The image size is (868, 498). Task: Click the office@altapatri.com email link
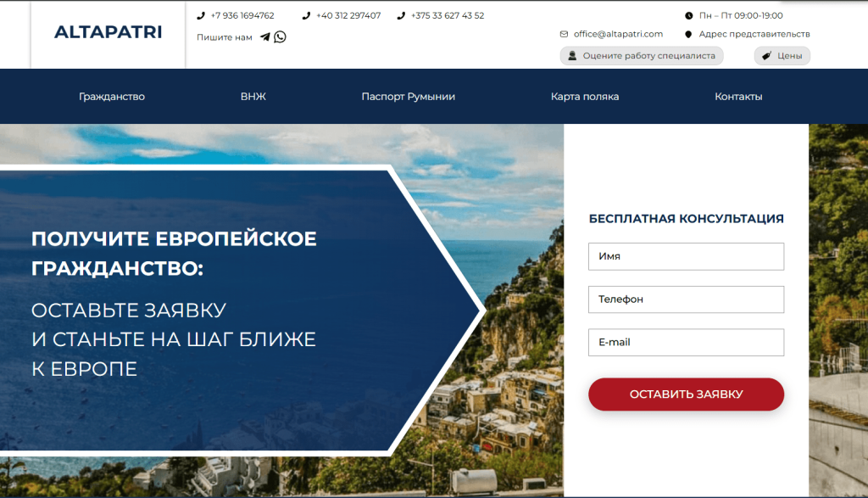pos(618,34)
